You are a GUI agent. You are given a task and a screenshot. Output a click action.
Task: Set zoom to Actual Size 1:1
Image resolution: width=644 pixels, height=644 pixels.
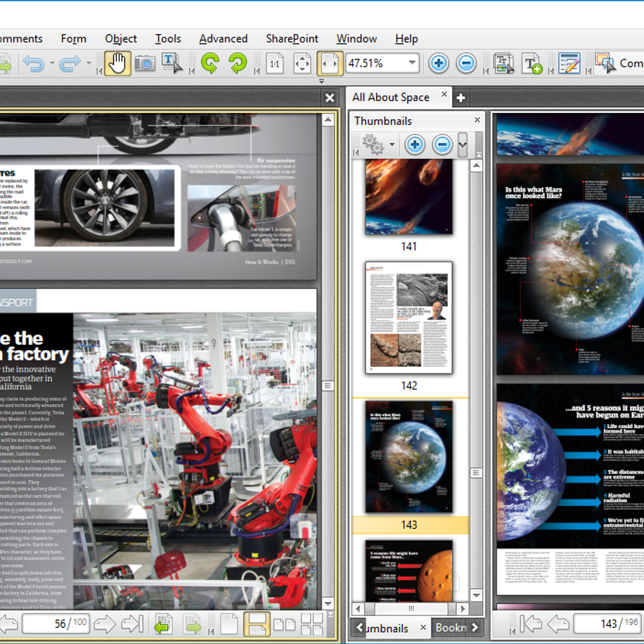coord(275,63)
